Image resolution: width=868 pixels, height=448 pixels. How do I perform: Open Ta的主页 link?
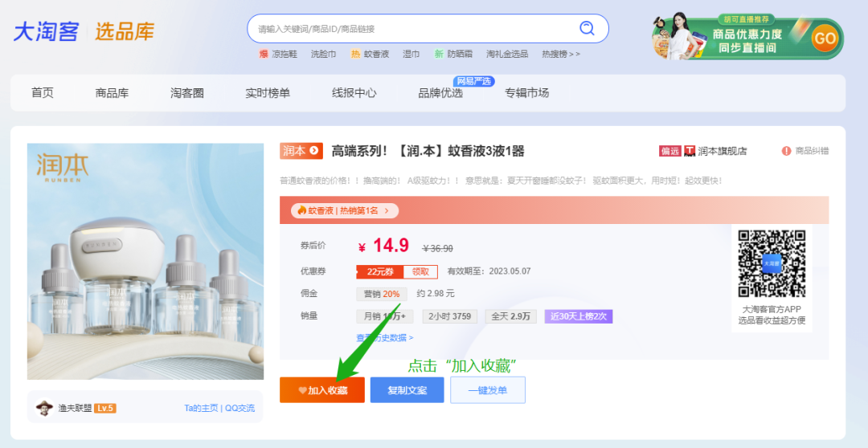(x=201, y=408)
